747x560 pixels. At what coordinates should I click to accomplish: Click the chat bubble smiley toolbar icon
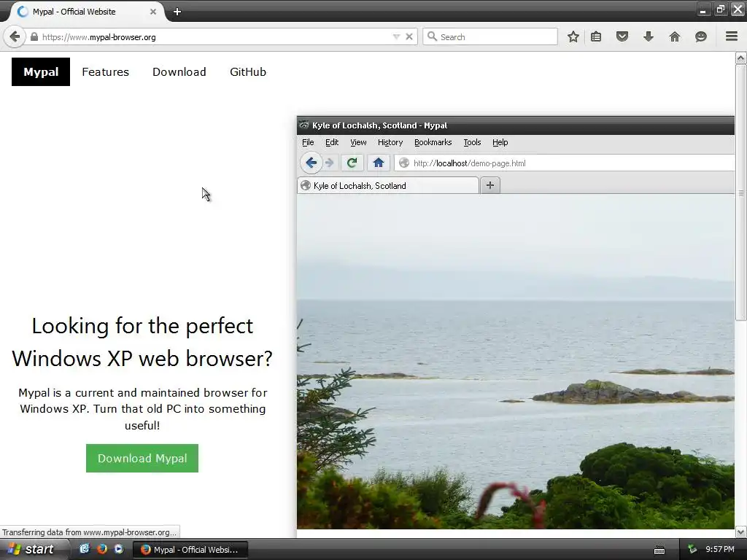pos(701,36)
